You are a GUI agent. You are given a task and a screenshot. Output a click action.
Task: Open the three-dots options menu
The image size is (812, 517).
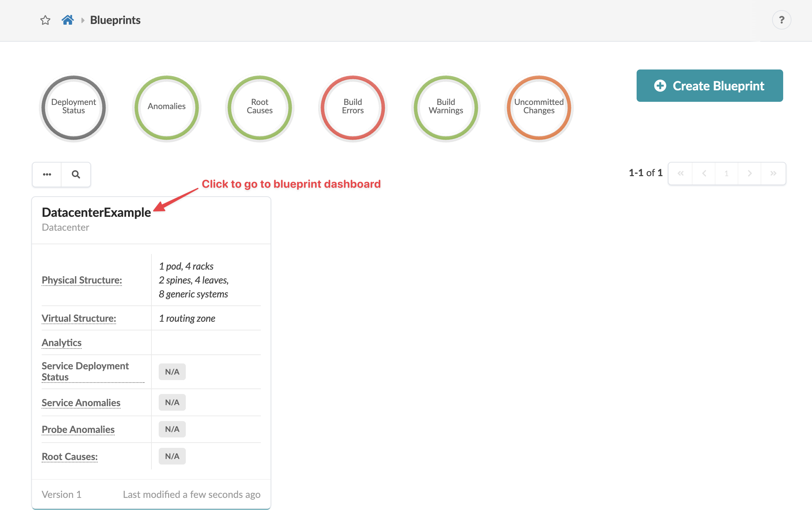tap(47, 174)
